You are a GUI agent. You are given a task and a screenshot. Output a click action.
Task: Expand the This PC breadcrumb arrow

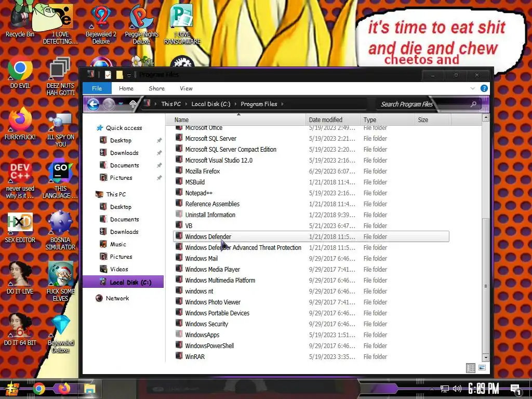[187, 104]
